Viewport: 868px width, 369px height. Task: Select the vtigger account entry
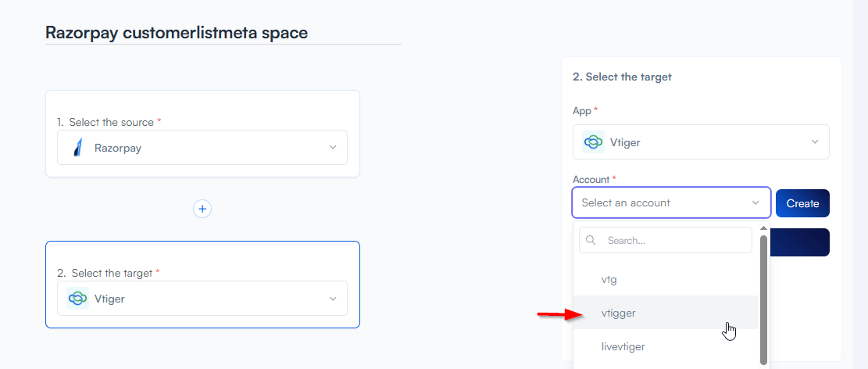click(618, 313)
